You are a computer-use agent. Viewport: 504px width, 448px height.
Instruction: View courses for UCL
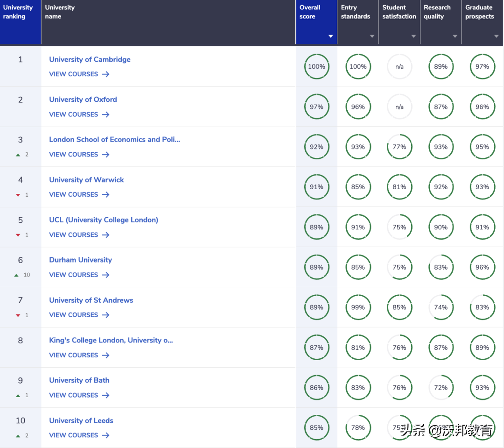coord(79,235)
